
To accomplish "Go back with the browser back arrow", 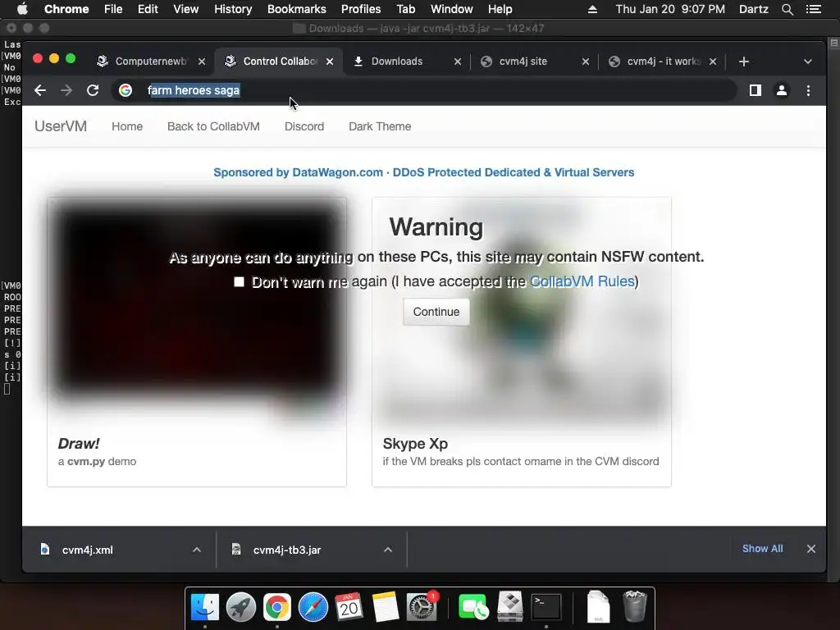I will click(40, 90).
